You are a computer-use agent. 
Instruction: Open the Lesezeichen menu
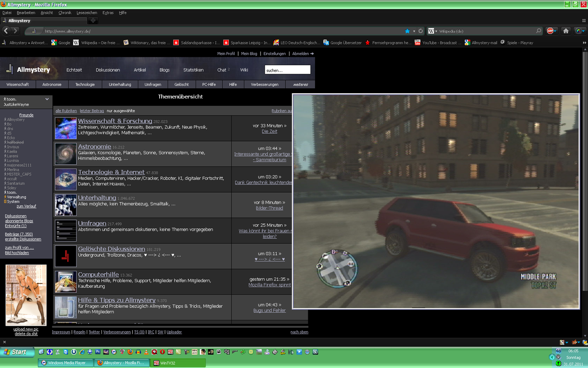[87, 12]
